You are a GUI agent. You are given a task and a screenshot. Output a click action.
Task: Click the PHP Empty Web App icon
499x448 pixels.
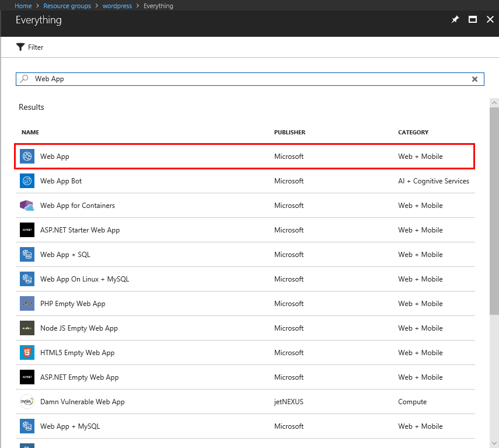(27, 304)
